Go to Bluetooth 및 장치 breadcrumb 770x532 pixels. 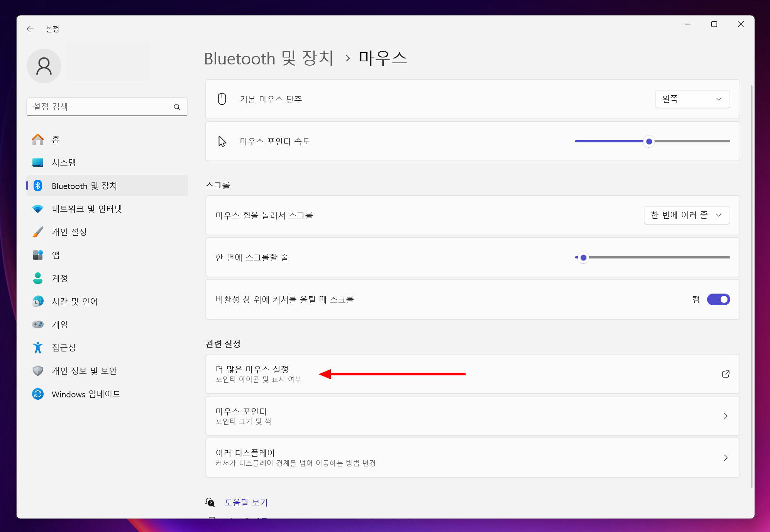pyautogui.click(x=269, y=59)
